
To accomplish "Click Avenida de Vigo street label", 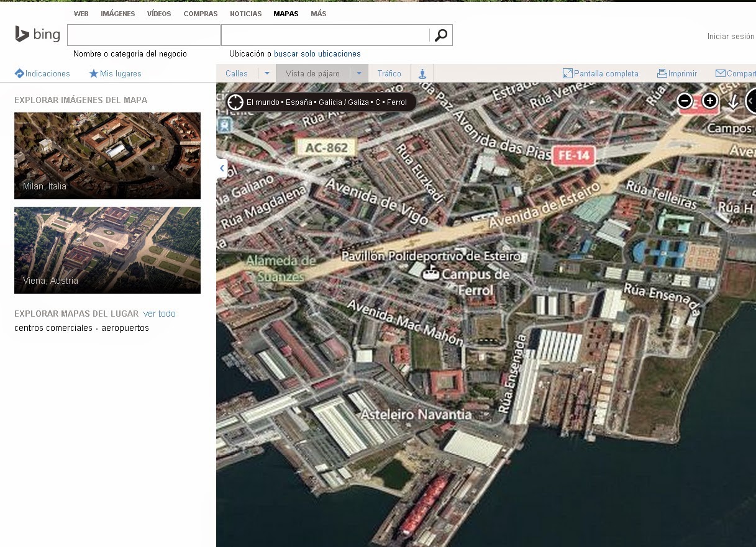I will pos(376,202).
